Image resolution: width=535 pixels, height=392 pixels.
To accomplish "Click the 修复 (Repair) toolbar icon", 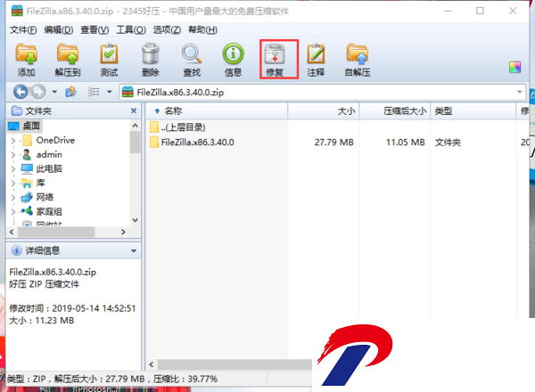I will (x=275, y=60).
